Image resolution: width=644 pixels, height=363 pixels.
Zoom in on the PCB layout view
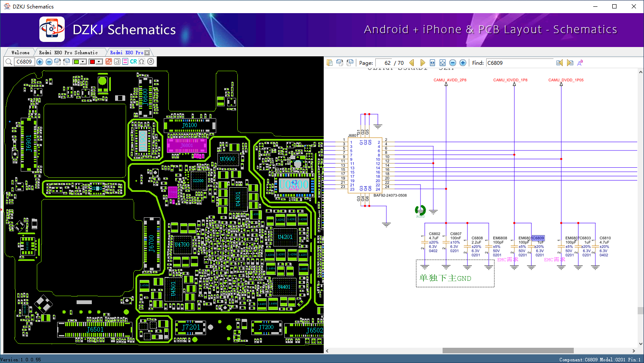point(40,62)
